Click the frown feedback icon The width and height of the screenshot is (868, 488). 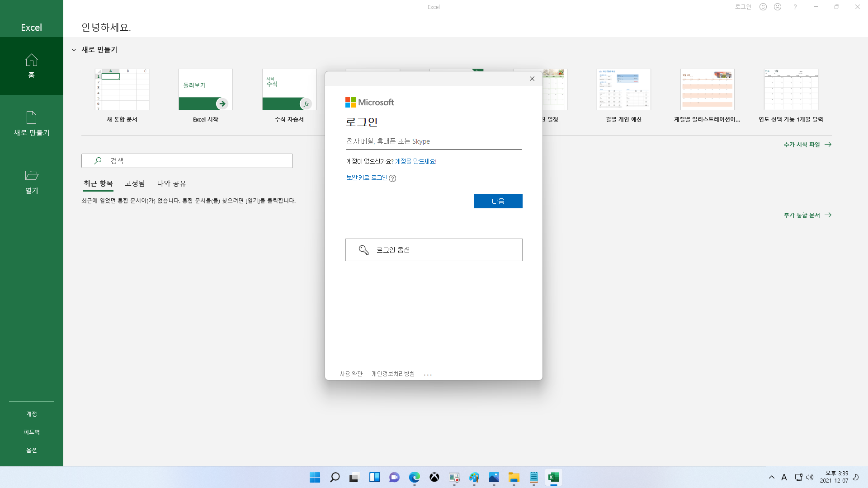778,7
